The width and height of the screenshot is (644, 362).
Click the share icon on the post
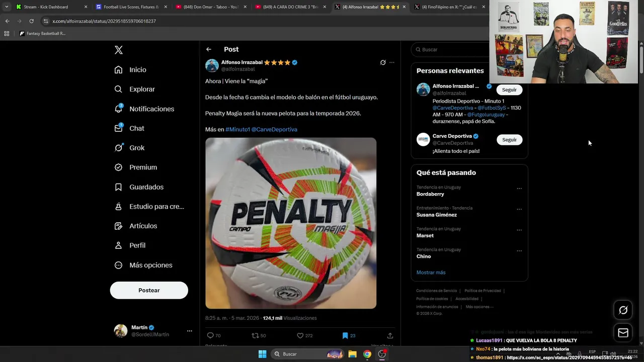click(390, 335)
